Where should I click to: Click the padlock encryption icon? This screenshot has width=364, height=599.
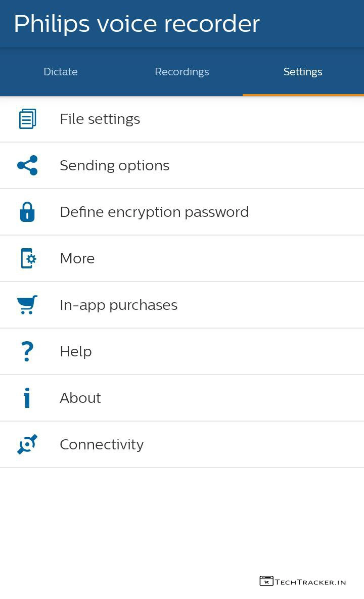pos(27,212)
